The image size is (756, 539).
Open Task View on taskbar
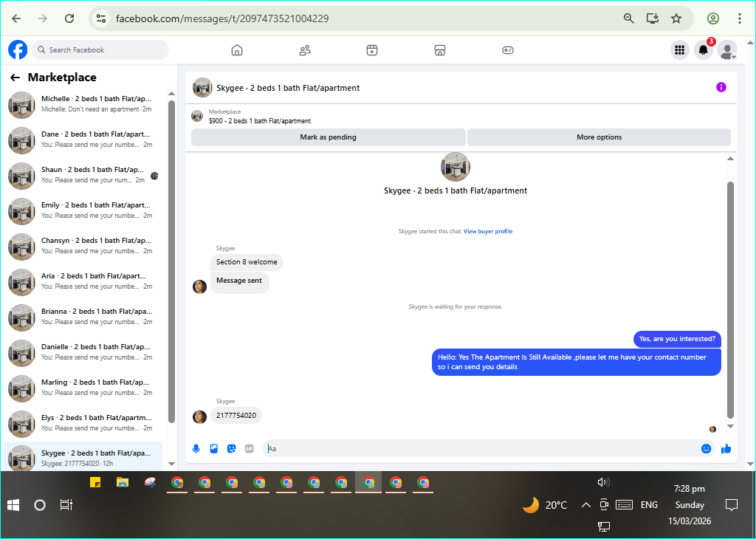tap(66, 505)
